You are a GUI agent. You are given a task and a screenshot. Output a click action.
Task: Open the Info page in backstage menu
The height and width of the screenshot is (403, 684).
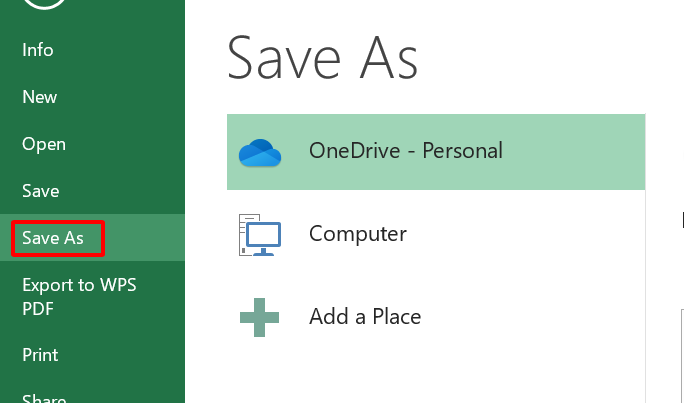[x=38, y=50]
